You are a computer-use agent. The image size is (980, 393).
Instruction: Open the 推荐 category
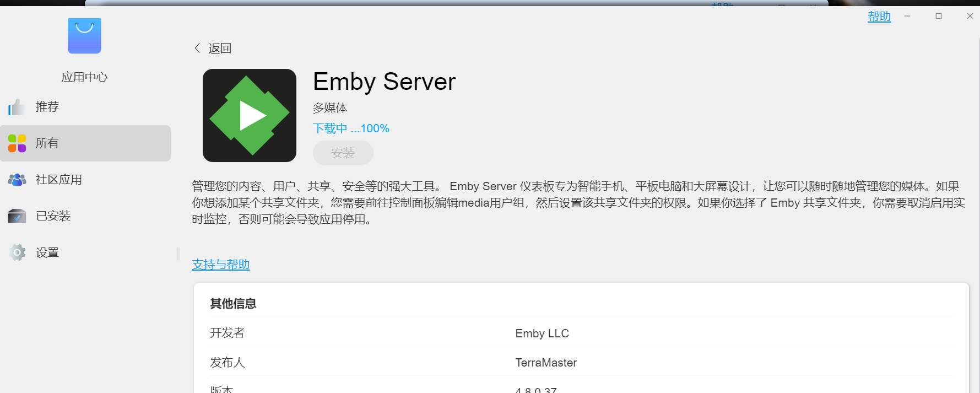click(85, 107)
